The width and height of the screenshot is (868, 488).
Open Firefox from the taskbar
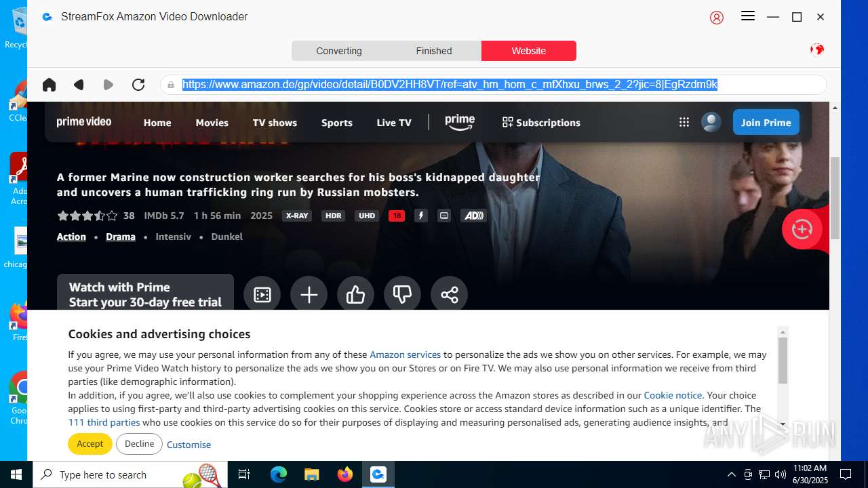345,474
